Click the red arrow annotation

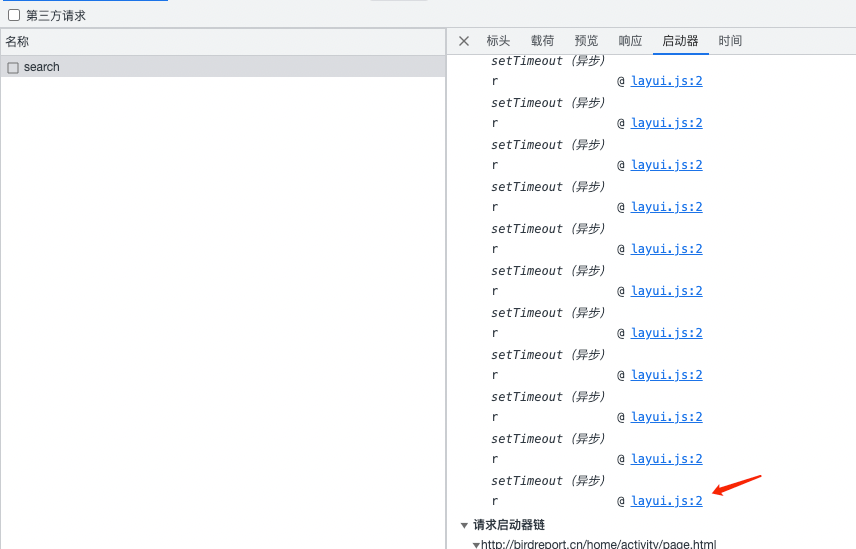pyautogui.click(x=737, y=485)
